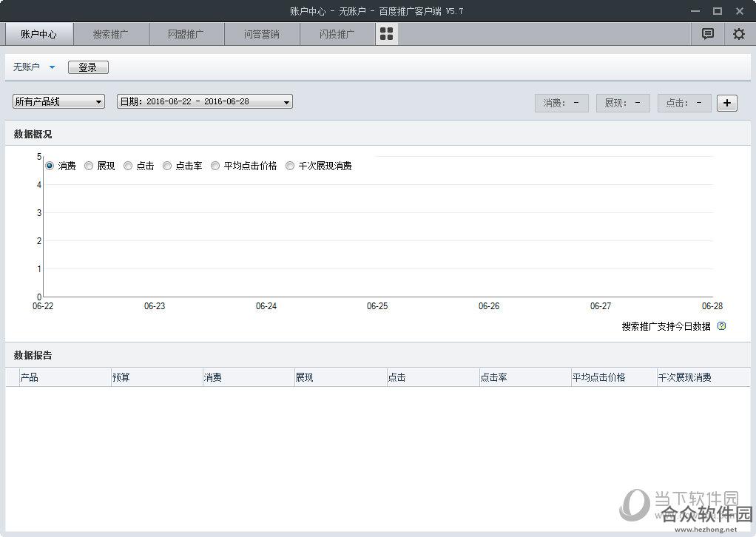Click the 数据概况 section heading

point(33,135)
